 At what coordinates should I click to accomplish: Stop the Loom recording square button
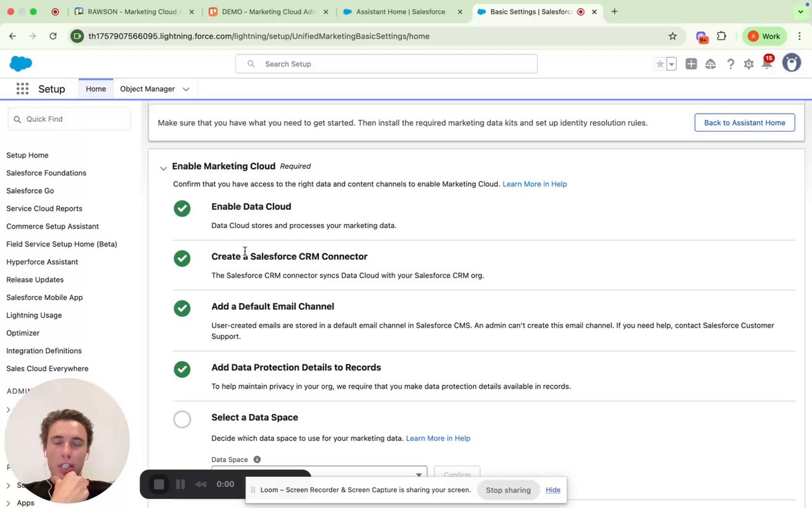[x=159, y=485]
